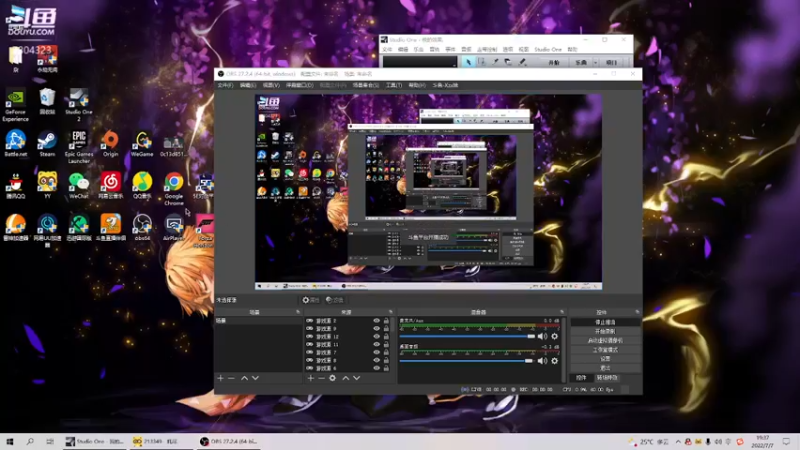800x450 pixels.
Task: Select Arrow tool in Studio One toolbar
Action: (468, 62)
